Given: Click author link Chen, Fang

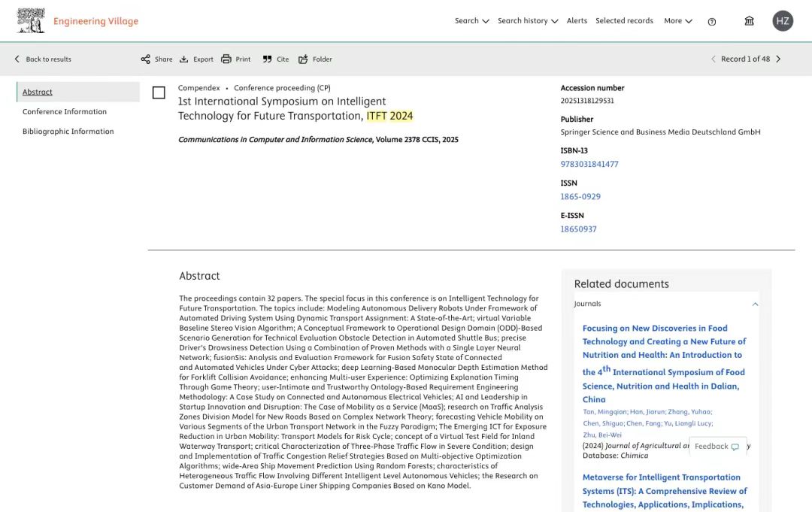Looking at the screenshot, I should pos(644,423).
